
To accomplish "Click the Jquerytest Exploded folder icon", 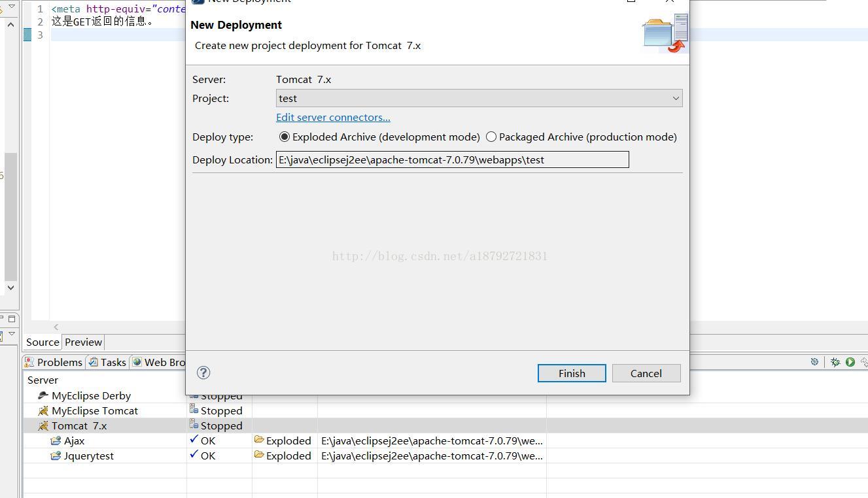I will (x=259, y=455).
